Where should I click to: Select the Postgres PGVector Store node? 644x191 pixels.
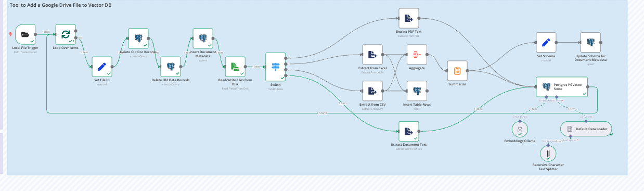point(562,87)
